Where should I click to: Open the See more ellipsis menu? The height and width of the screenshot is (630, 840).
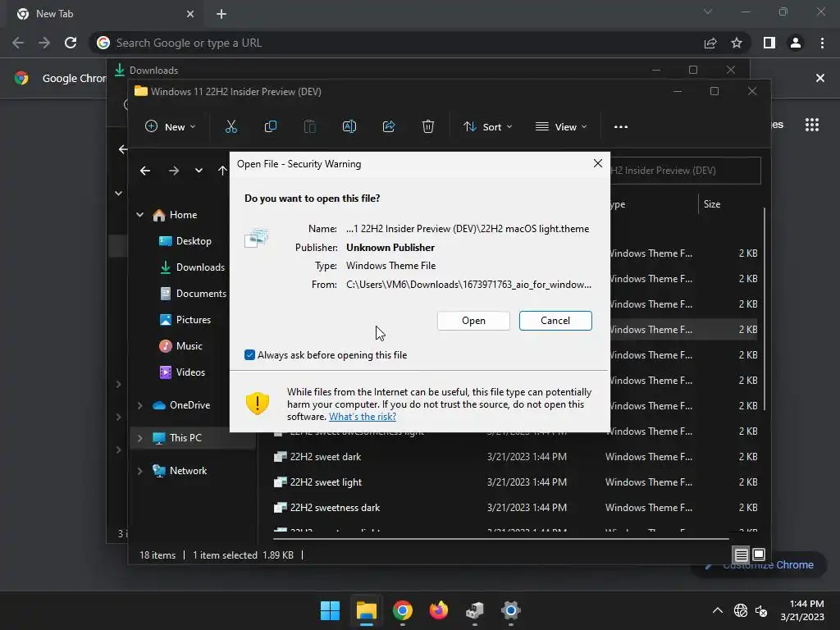(621, 126)
